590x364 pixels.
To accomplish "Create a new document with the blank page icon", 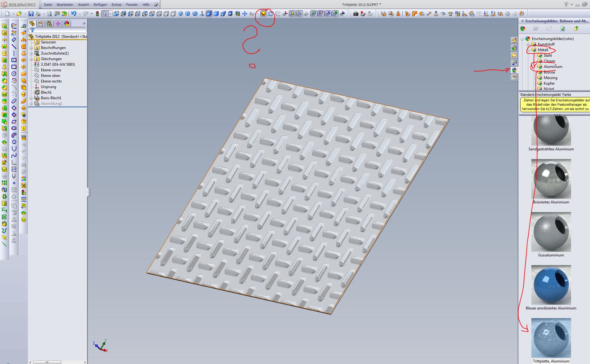I will point(7,14).
